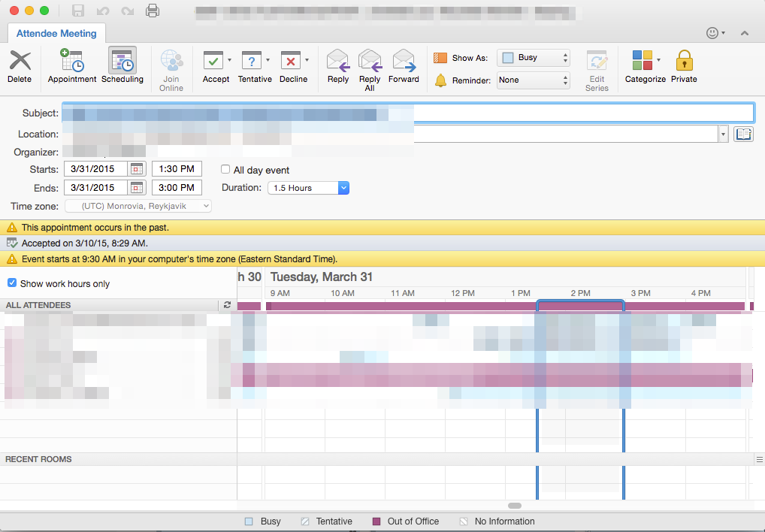Click the selected meeting block in timeline
This screenshot has width=765, height=532.
580,307
